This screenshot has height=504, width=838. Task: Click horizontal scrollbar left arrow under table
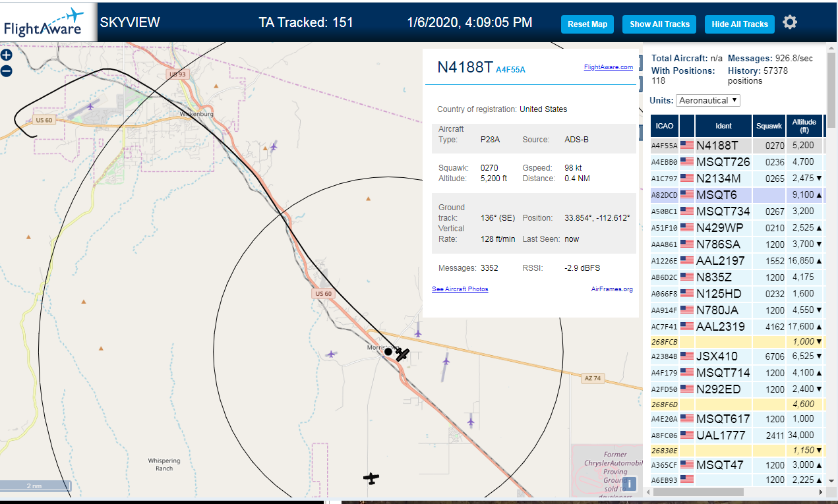pos(648,492)
